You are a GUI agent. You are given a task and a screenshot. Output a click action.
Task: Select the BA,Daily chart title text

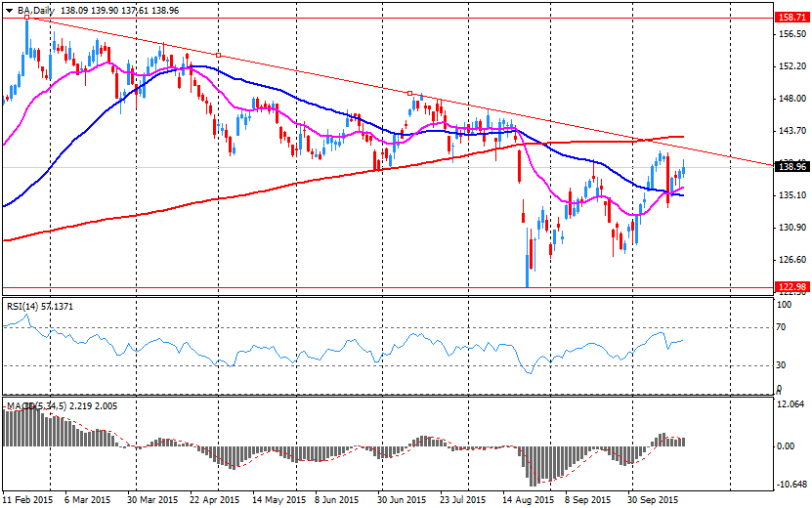tap(36, 11)
